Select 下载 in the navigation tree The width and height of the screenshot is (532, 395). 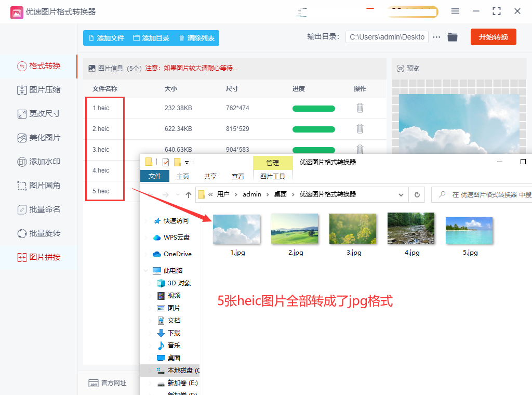[169, 333]
